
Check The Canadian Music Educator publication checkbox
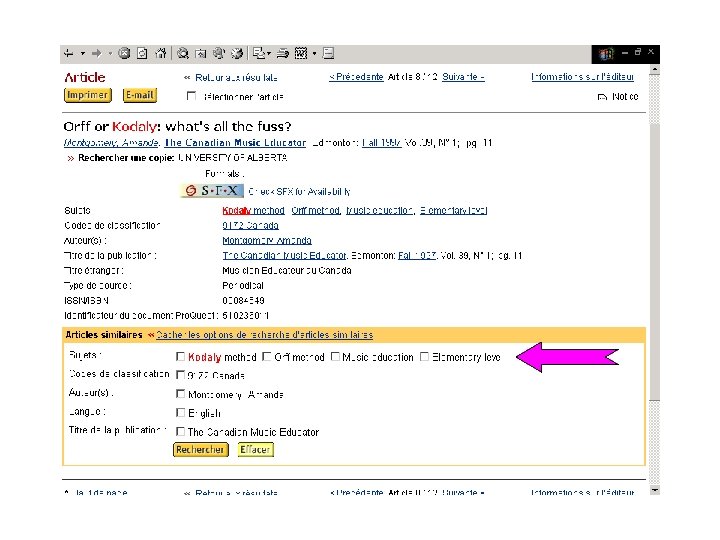[x=180, y=432]
